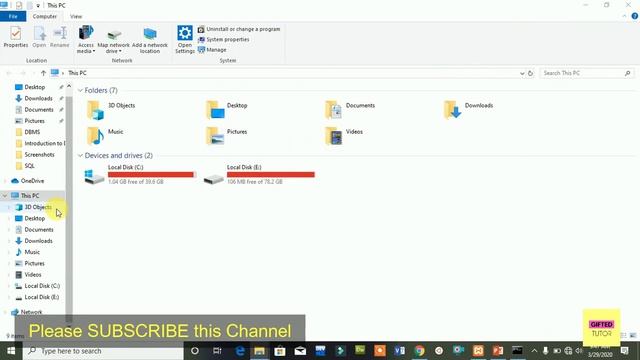This screenshot has height=360, width=640.
Task: Click the Local Disk (C:) usage bar
Action: [152, 175]
